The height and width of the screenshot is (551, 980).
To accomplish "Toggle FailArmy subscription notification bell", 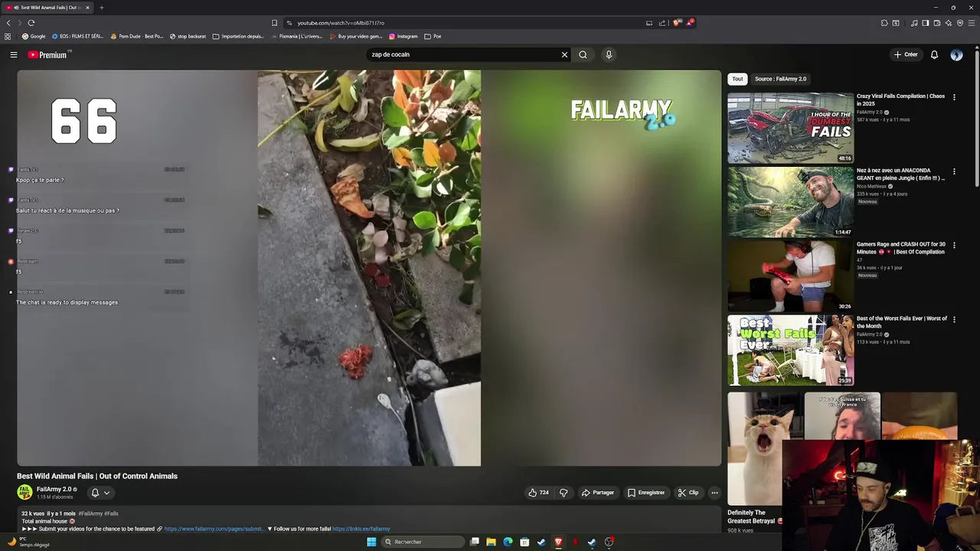I will pos(95,493).
